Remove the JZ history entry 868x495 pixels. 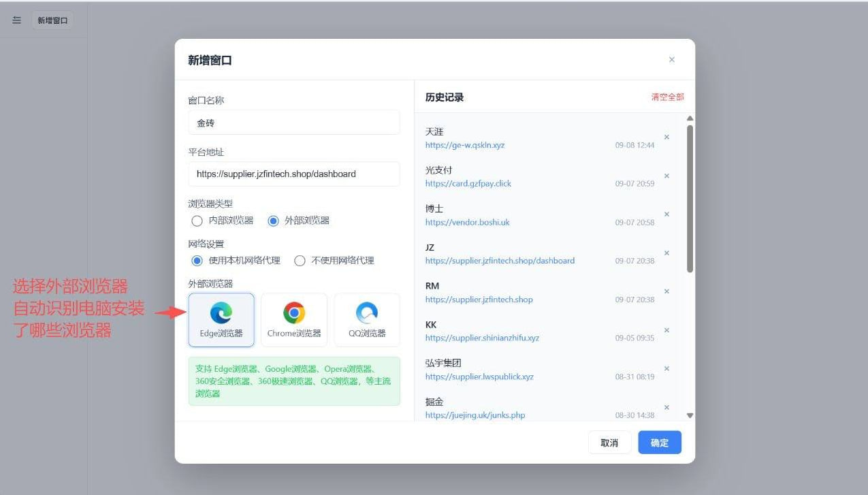coord(666,253)
